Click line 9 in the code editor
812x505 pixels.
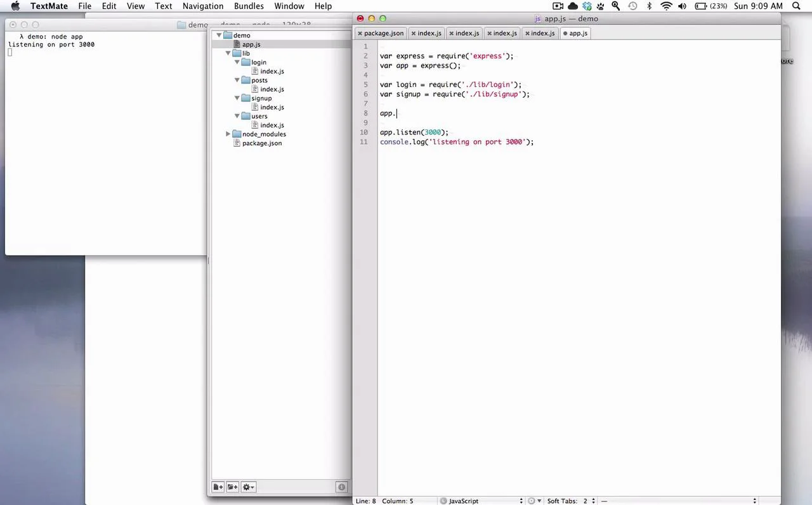(579, 122)
